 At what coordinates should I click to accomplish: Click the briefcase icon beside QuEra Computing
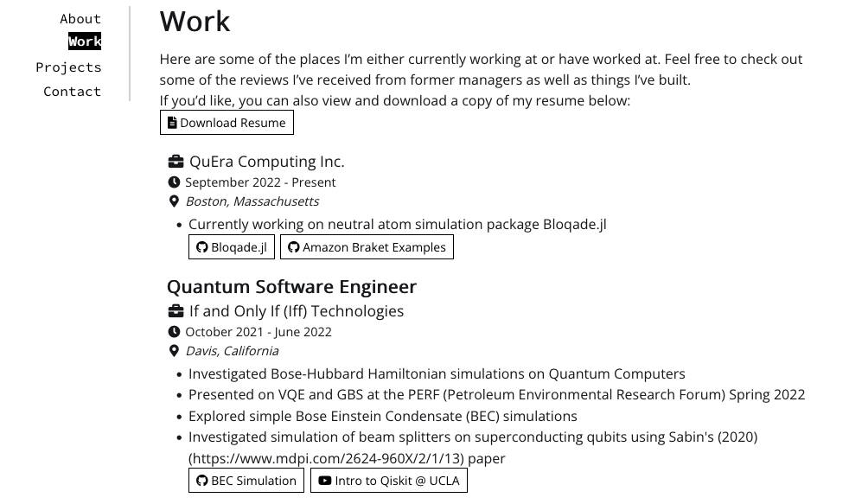coord(176,162)
